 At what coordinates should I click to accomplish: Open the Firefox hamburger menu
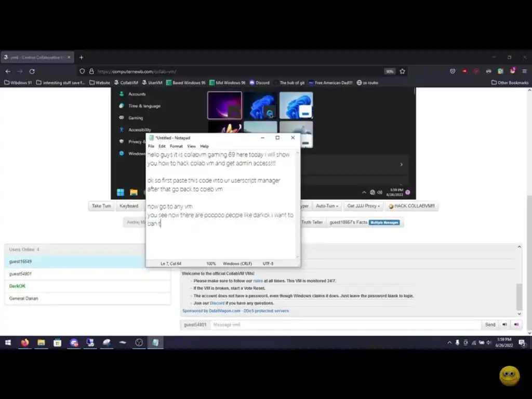[524, 71]
